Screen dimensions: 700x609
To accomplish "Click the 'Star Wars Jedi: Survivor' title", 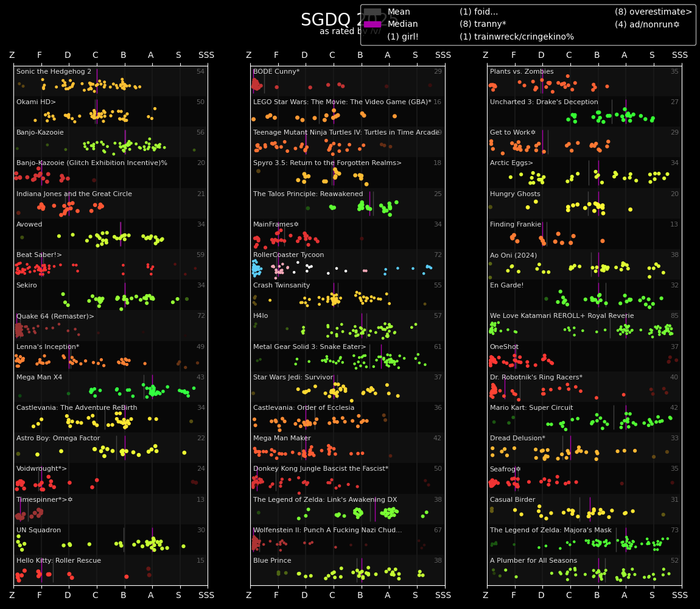I will pyautogui.click(x=293, y=377).
